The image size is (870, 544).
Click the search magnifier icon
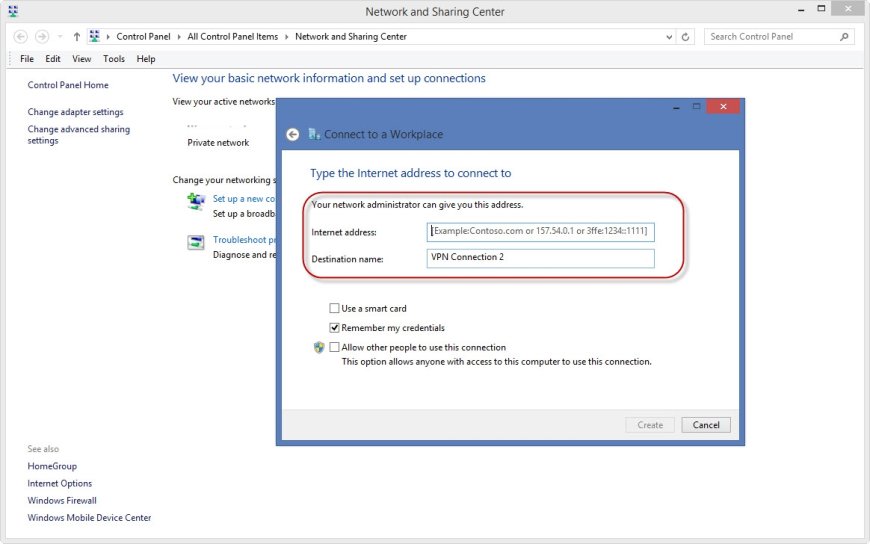[844, 37]
